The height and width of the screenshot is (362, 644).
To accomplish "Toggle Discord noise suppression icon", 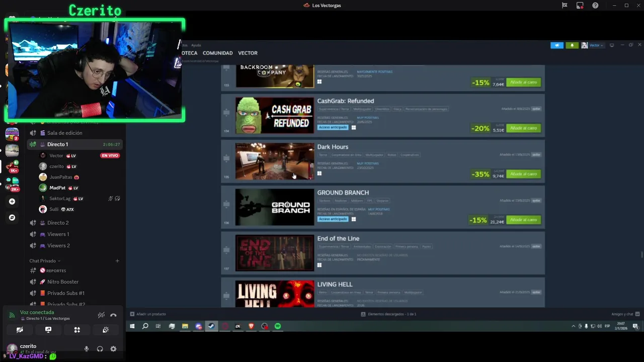I will [x=101, y=315].
